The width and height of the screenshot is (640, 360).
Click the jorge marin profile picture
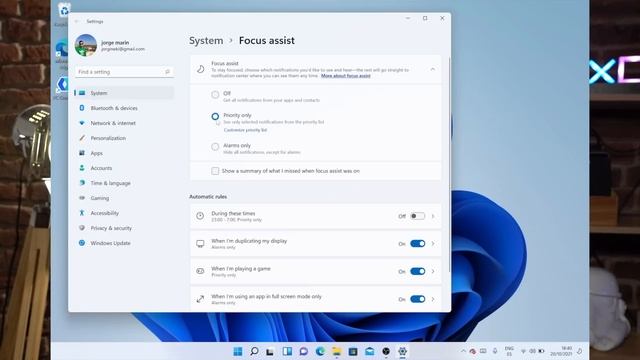pos(86,45)
